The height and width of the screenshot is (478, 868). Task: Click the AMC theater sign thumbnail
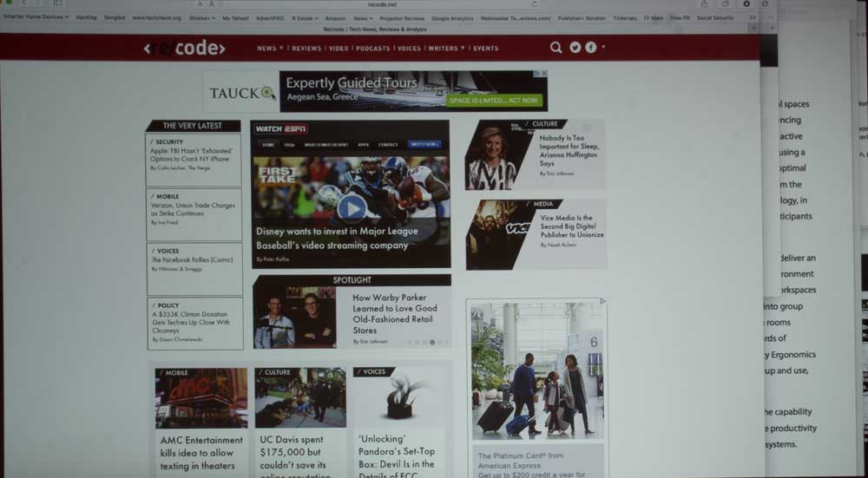coord(201,398)
